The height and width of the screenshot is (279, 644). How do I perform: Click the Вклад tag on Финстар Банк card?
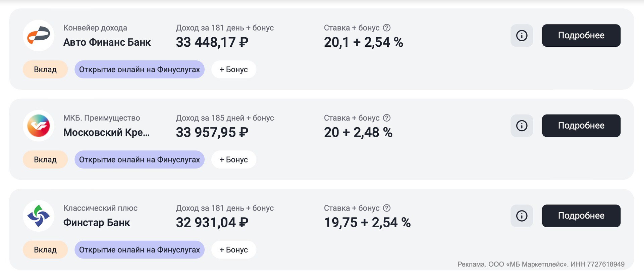click(45, 250)
